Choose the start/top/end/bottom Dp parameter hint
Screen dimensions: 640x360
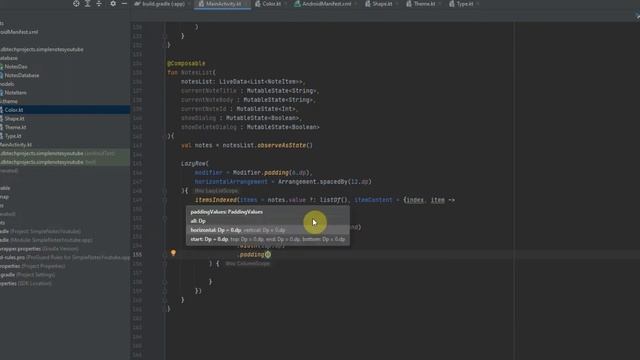point(268,239)
